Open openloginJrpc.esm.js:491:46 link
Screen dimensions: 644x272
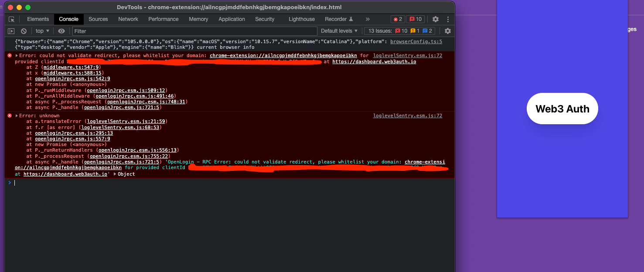click(x=135, y=96)
